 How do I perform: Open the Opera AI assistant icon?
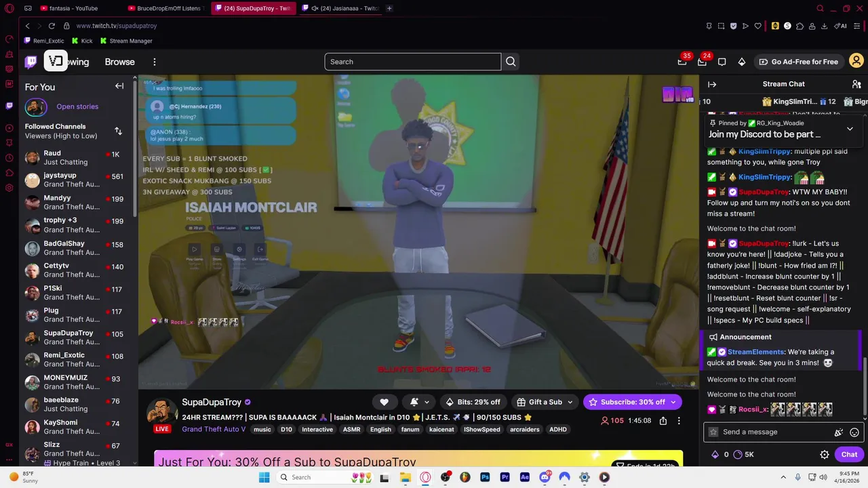840,26
